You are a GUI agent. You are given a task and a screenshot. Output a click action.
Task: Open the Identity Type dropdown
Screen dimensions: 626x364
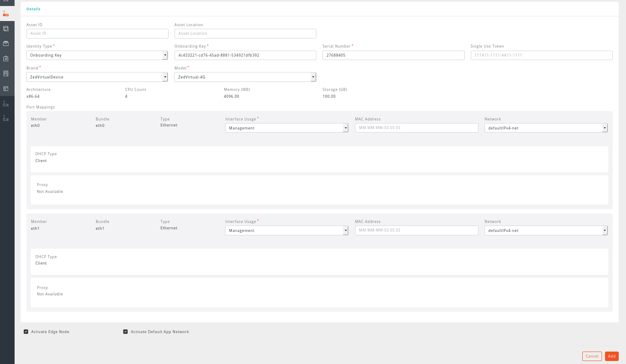click(x=97, y=55)
